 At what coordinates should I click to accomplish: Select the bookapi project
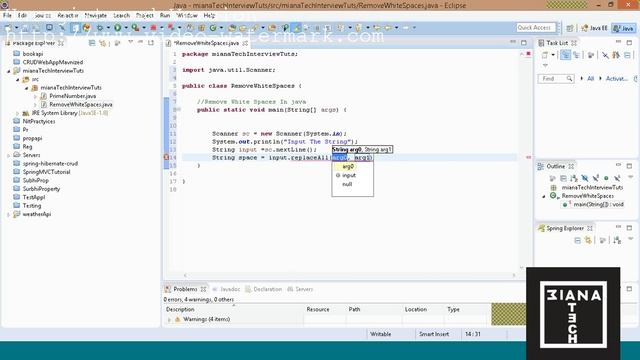click(33, 54)
